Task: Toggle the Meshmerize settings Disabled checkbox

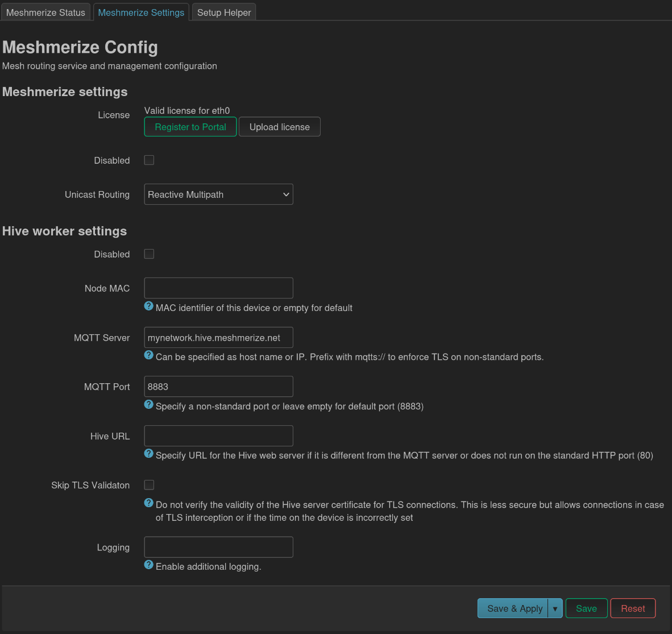Action: coord(149,160)
